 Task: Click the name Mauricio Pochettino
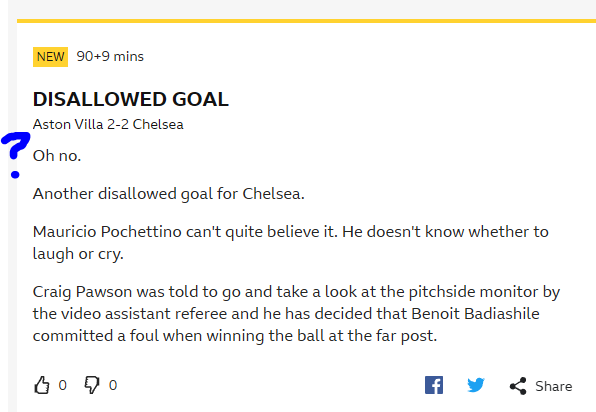point(107,231)
